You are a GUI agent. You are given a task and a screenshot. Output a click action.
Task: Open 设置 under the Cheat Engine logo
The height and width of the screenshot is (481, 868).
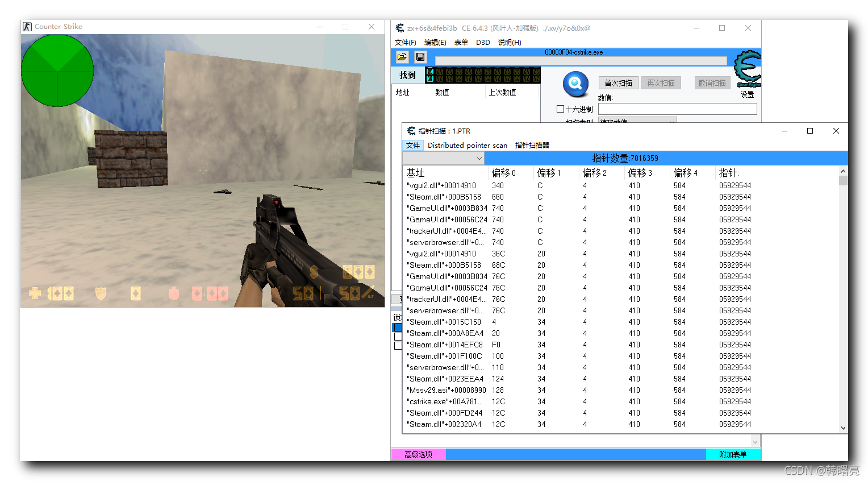click(x=747, y=94)
